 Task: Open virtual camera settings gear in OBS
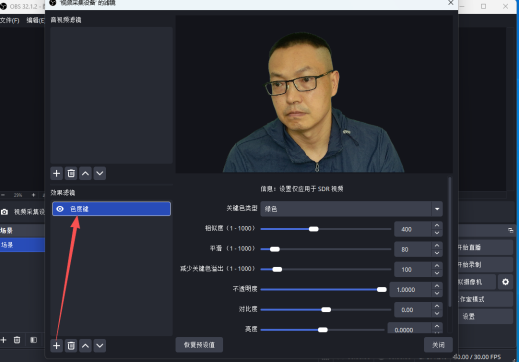tap(505, 282)
